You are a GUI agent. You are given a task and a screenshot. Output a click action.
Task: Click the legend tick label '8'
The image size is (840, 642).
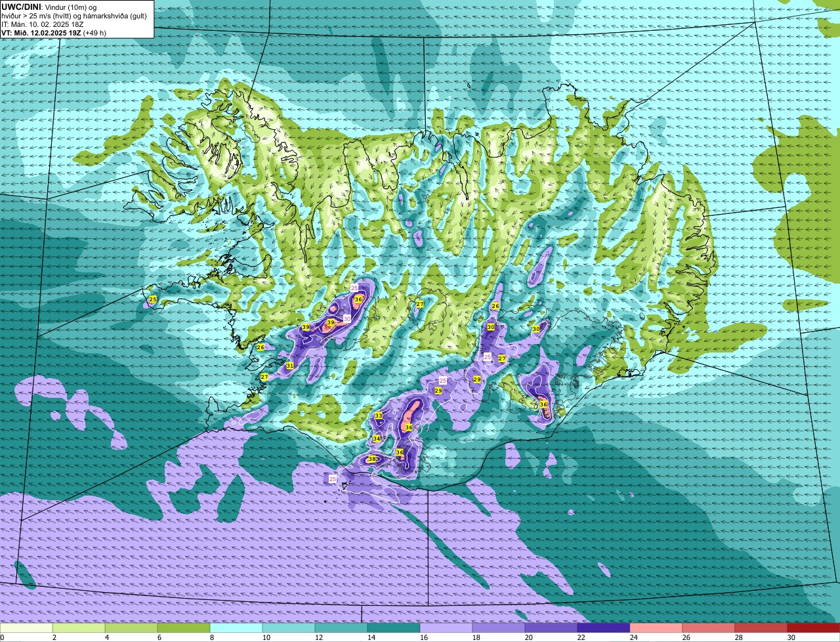pyautogui.click(x=211, y=637)
